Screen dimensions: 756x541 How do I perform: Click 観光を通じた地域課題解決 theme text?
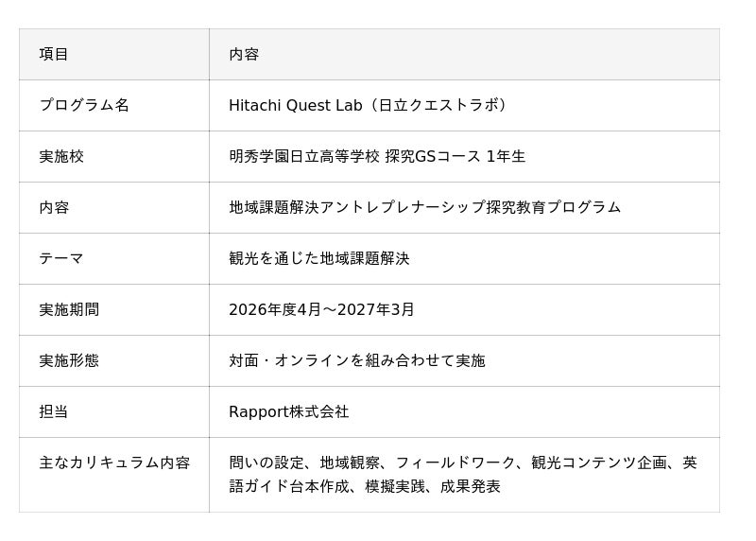click(319, 258)
